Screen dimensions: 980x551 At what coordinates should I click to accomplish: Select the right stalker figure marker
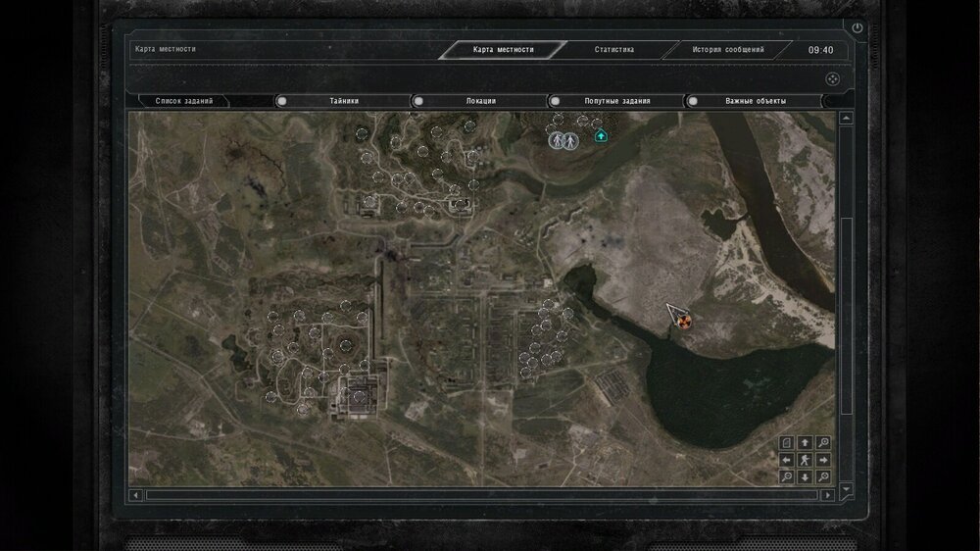(570, 141)
